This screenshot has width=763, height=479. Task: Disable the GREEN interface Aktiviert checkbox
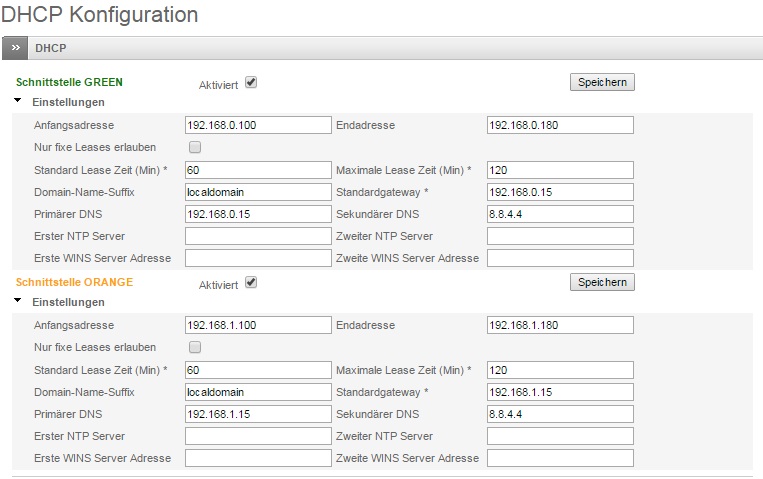[251, 83]
